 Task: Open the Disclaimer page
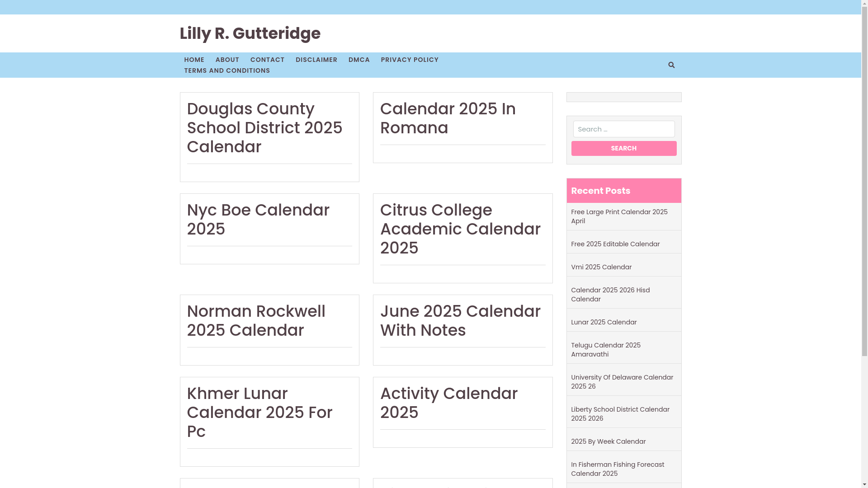click(x=316, y=60)
